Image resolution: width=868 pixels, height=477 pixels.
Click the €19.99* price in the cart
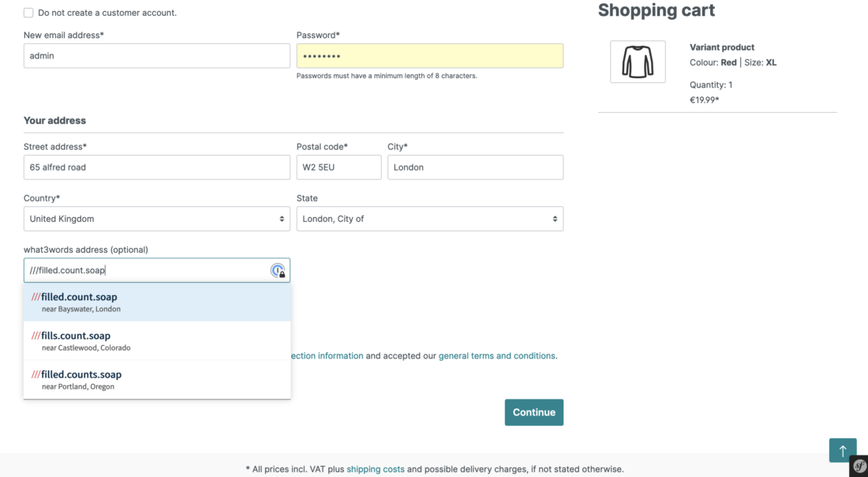tap(704, 100)
